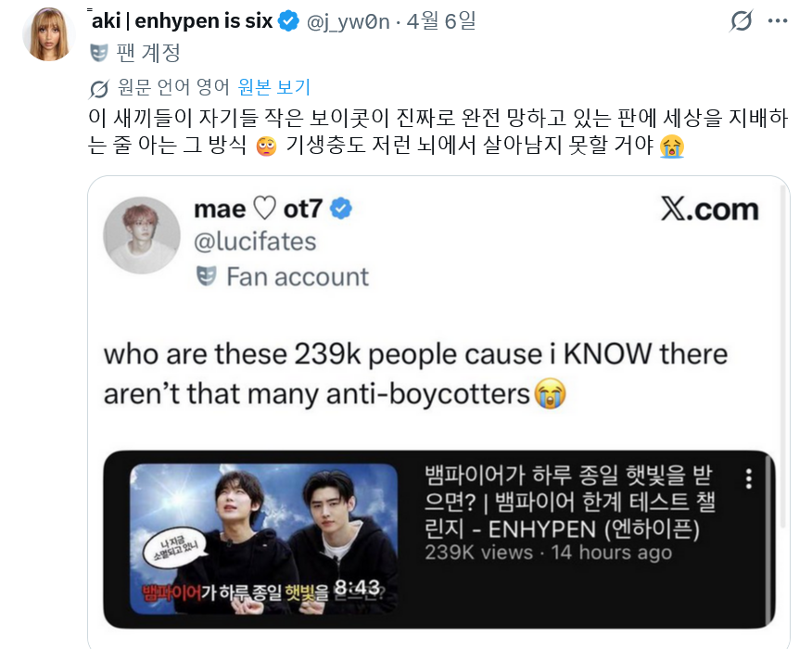This screenshot has width=812, height=649.
Task: Open aki | enhypen is six display name
Action: [182, 21]
